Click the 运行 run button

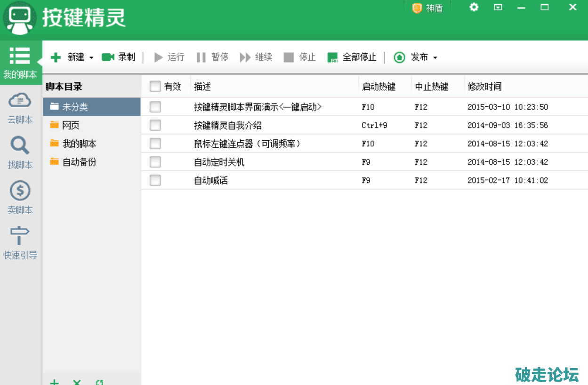pyautogui.click(x=169, y=57)
